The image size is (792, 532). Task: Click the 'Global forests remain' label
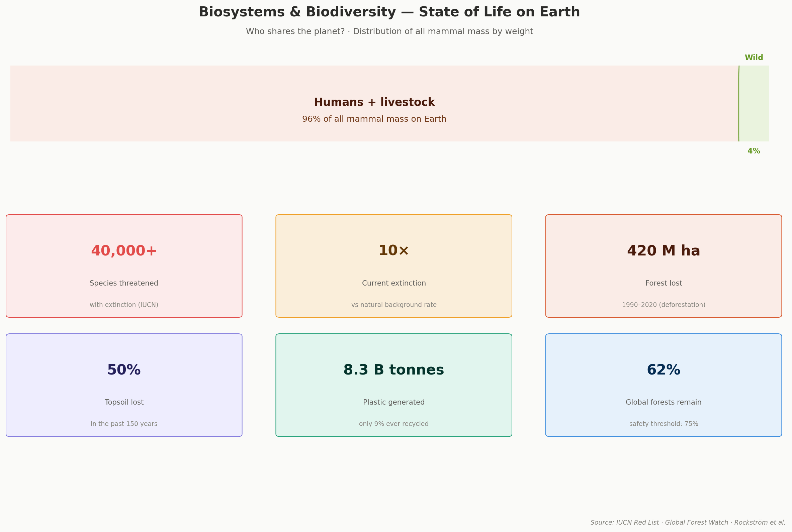pyautogui.click(x=664, y=402)
